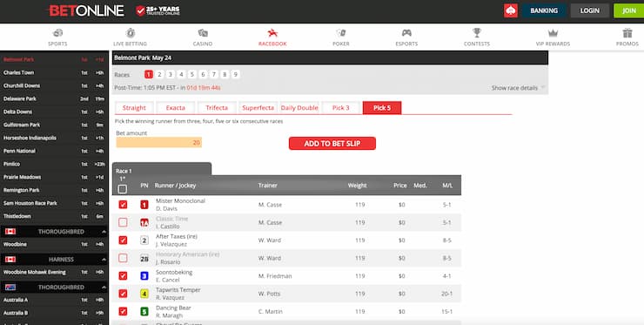Screen dimensions: 644x325
Task: Open the Sports section icon
Action: click(x=57, y=32)
